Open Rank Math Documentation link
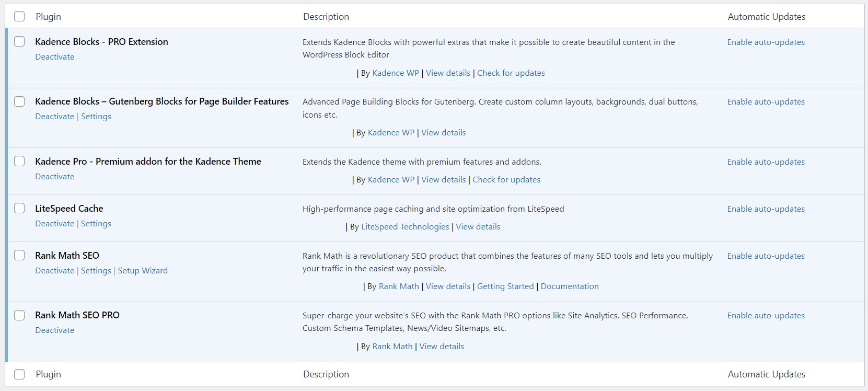868x391 pixels. (x=570, y=286)
